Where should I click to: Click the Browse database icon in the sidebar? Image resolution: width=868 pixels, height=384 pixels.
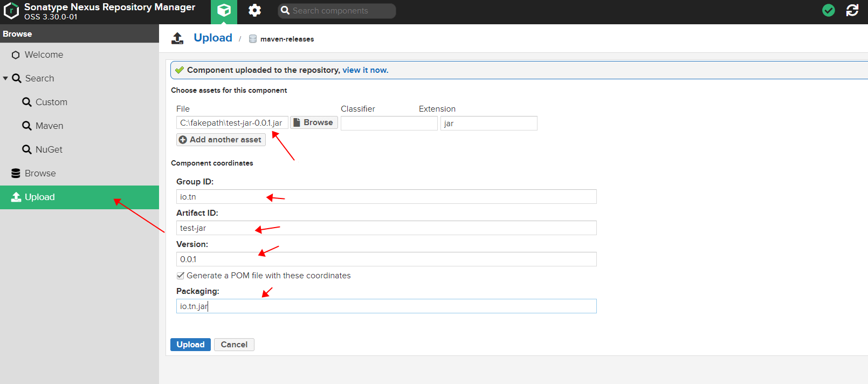[x=16, y=173]
